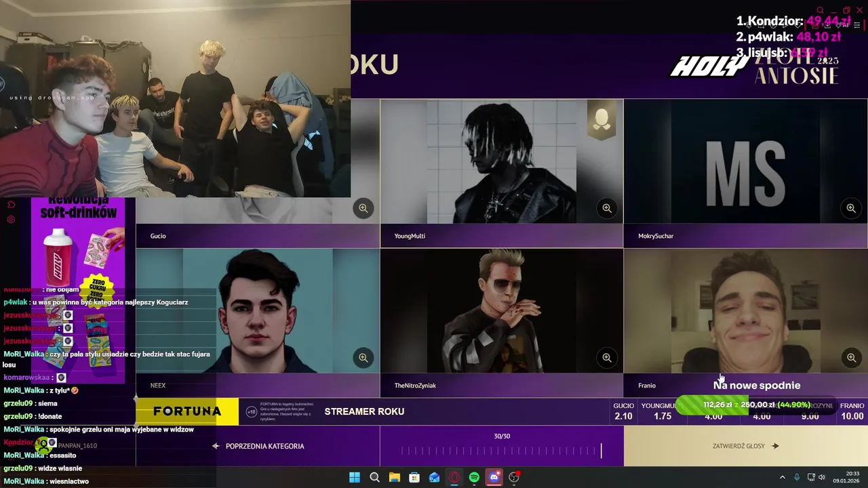The image size is (868, 488).
Task: Go to Poprzednia Kategoria
Action: pyautogui.click(x=258, y=446)
